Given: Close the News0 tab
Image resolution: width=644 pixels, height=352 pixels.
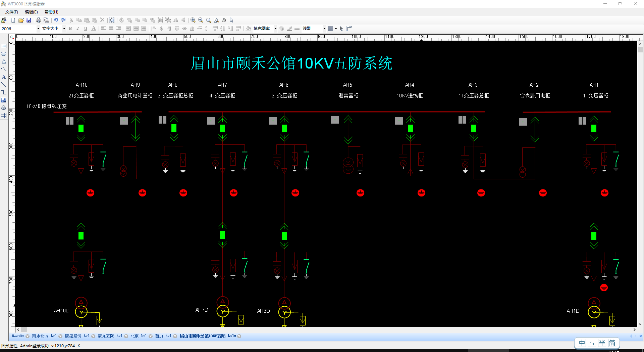Looking at the screenshot, I should point(28,336).
